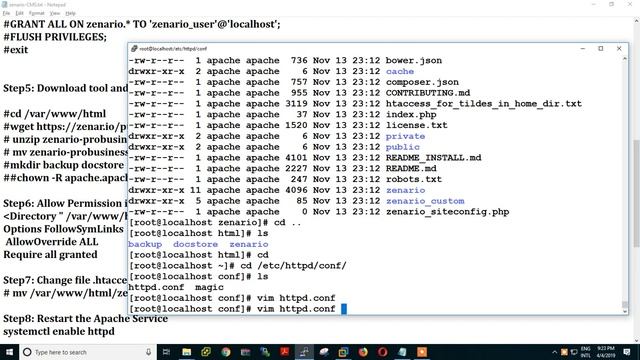Open the Action Center notifications icon

627,352
